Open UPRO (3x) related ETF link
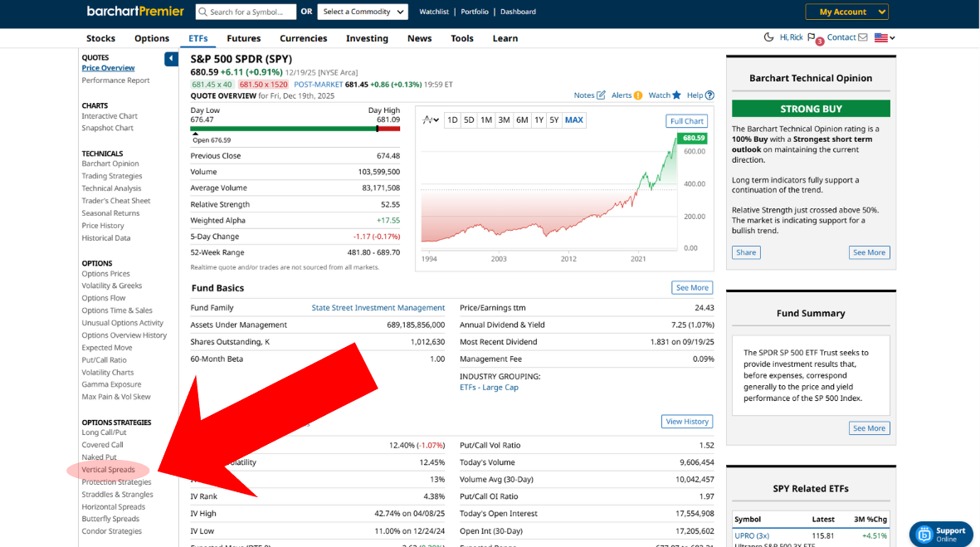Screen dimensions: 980x547 pyautogui.click(x=752, y=535)
